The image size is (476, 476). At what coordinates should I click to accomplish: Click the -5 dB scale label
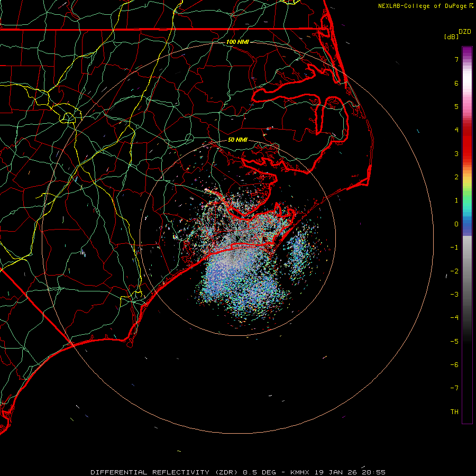click(x=454, y=342)
